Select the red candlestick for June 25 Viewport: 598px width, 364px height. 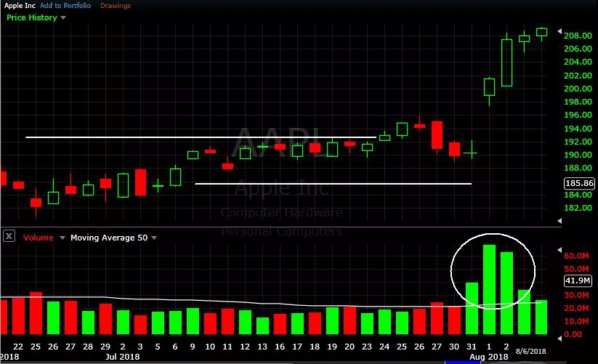[x=36, y=203]
